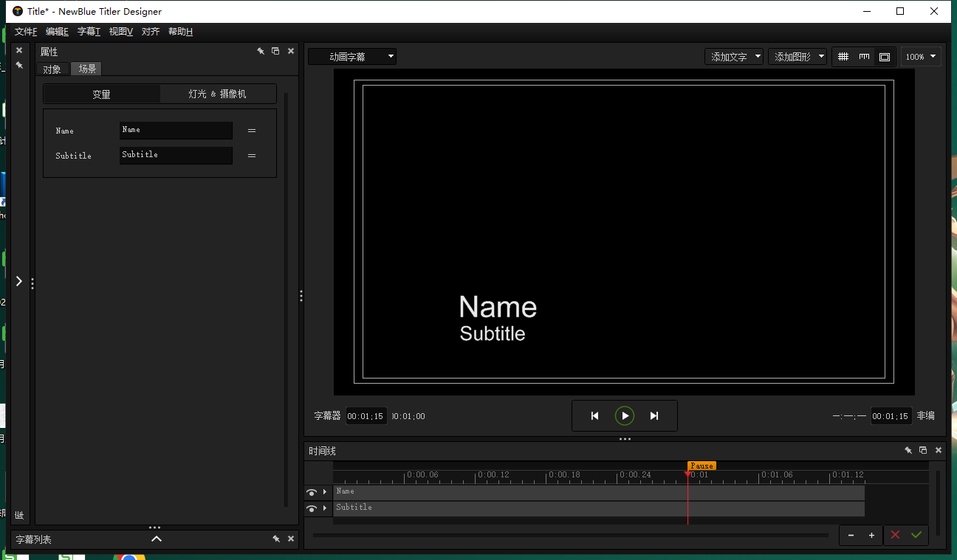The height and width of the screenshot is (560, 957).
Task: Skip to the next frame marker
Action: click(654, 416)
